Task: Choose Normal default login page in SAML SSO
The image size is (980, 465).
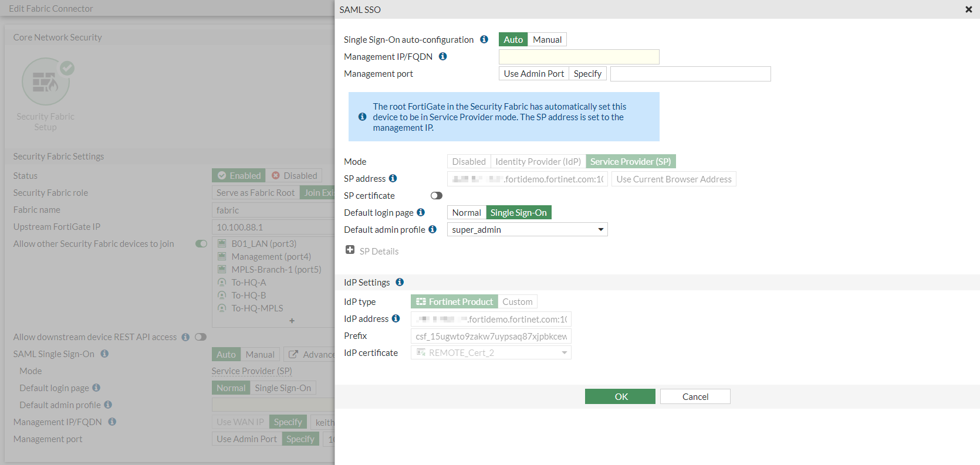Action: (x=467, y=212)
